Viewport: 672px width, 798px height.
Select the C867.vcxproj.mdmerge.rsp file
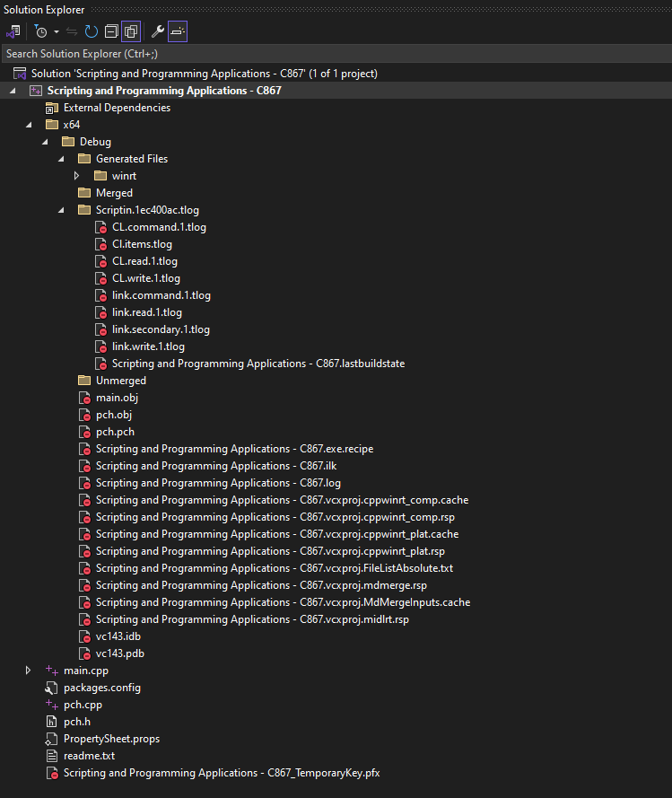[x=261, y=585]
